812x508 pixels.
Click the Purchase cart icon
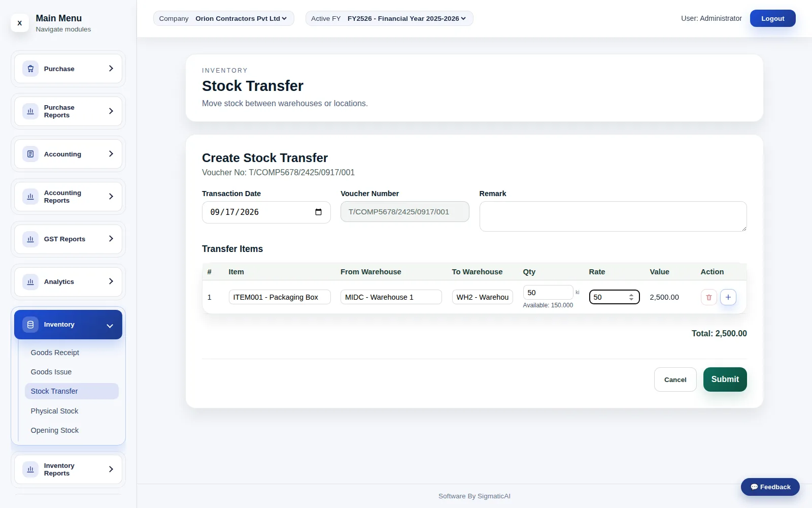[30, 69]
